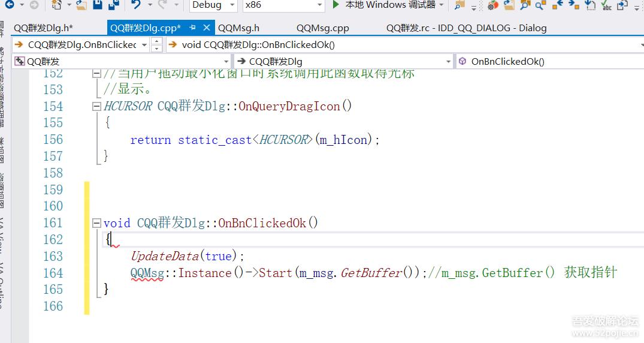The height and width of the screenshot is (343, 644).
Task: Click m_hIcon on line 156
Action: [x=343, y=140]
